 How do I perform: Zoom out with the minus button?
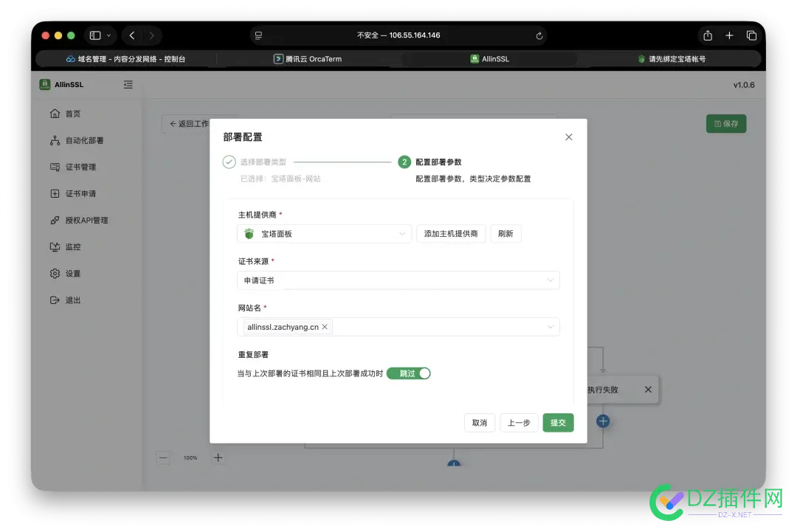pos(163,457)
